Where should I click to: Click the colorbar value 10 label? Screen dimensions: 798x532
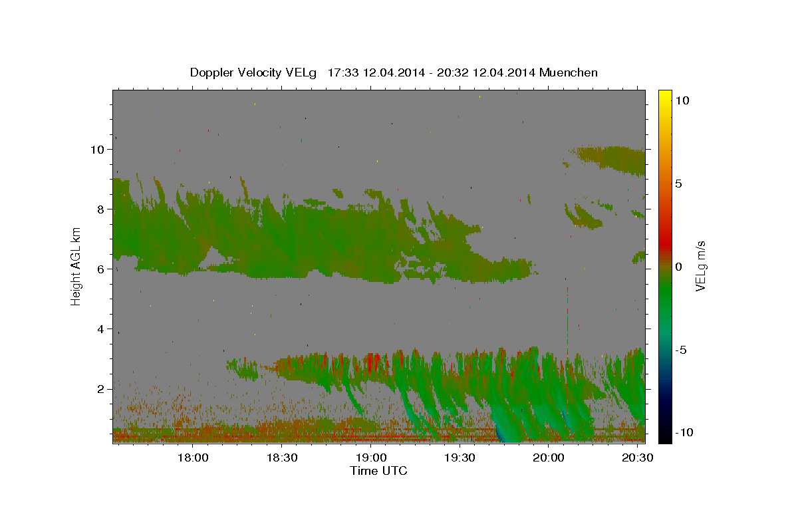tap(682, 100)
